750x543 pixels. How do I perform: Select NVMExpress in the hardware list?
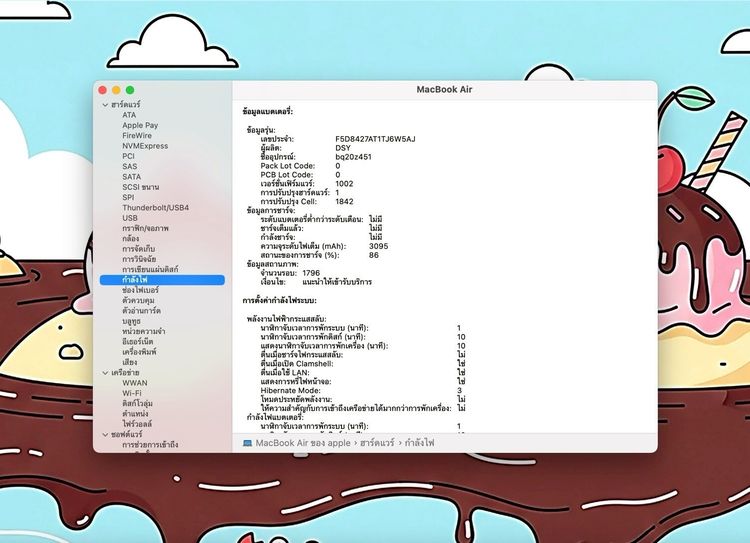(145, 146)
